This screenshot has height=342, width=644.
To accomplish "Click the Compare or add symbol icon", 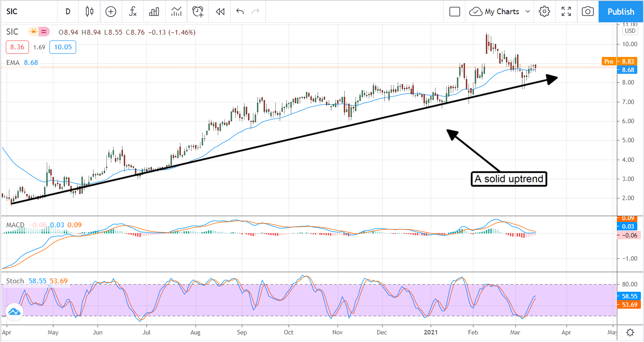I will (110, 12).
